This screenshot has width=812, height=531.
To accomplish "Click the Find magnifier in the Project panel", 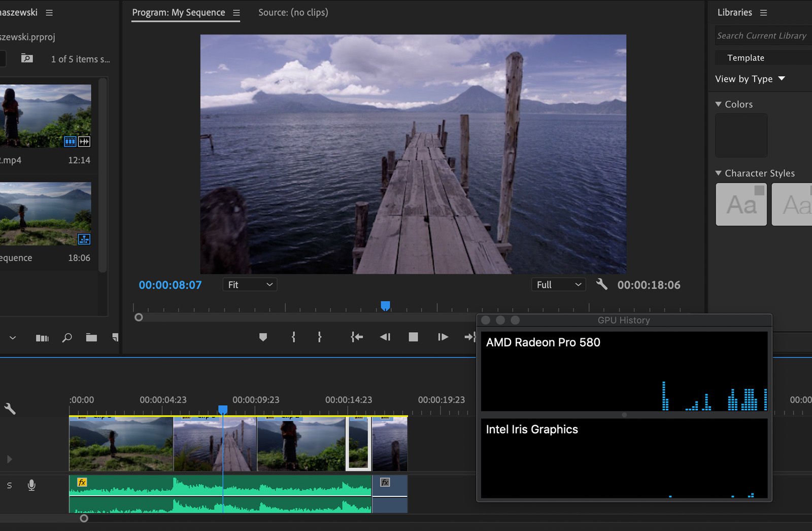I will coord(66,338).
